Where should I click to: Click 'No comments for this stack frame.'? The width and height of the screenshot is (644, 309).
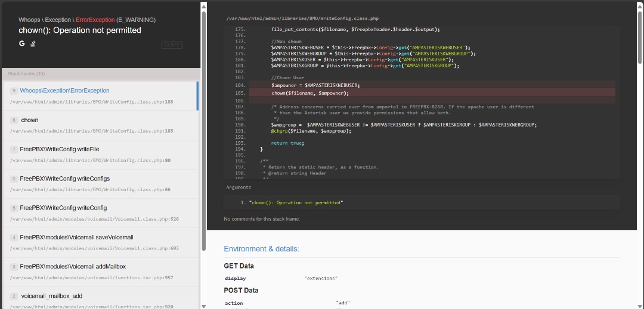pos(262,219)
